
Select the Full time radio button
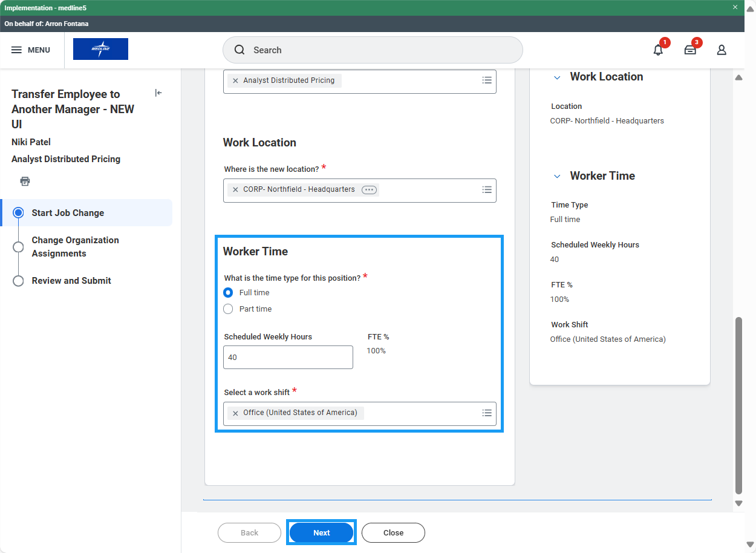coord(228,293)
